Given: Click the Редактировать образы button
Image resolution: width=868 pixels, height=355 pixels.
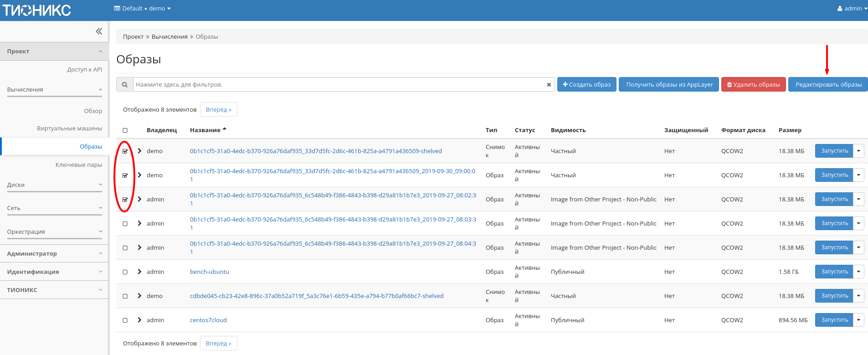Looking at the screenshot, I should pyautogui.click(x=828, y=85).
